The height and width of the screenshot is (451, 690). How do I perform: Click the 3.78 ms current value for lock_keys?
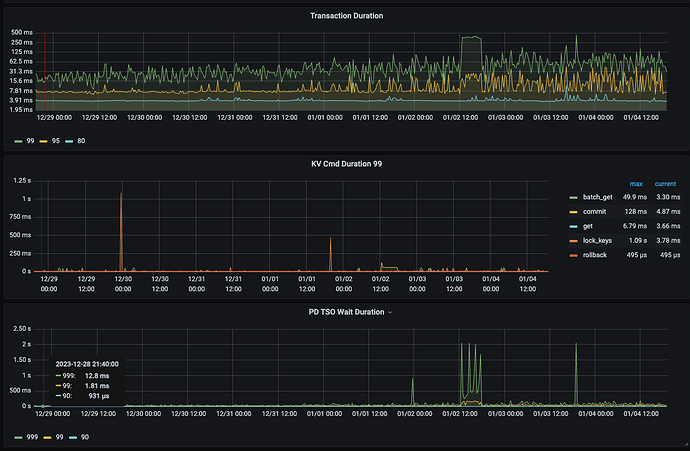pos(668,241)
